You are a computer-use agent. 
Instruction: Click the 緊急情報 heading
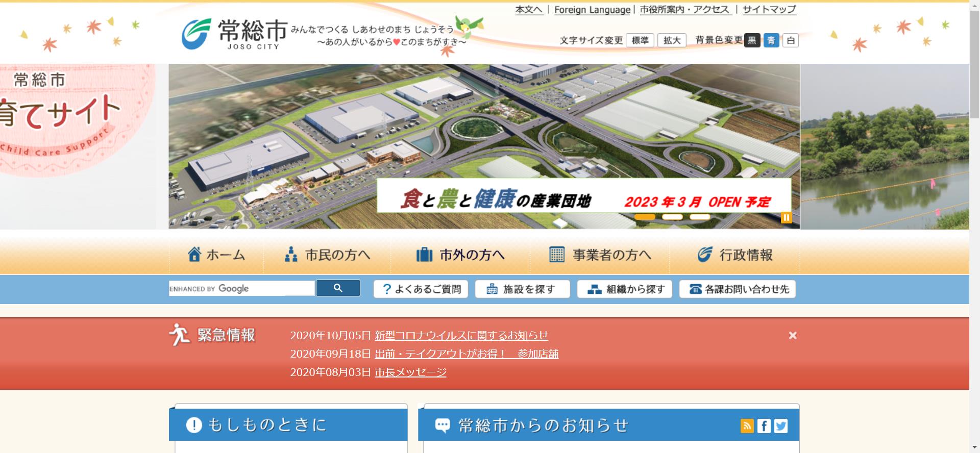pyautogui.click(x=212, y=335)
